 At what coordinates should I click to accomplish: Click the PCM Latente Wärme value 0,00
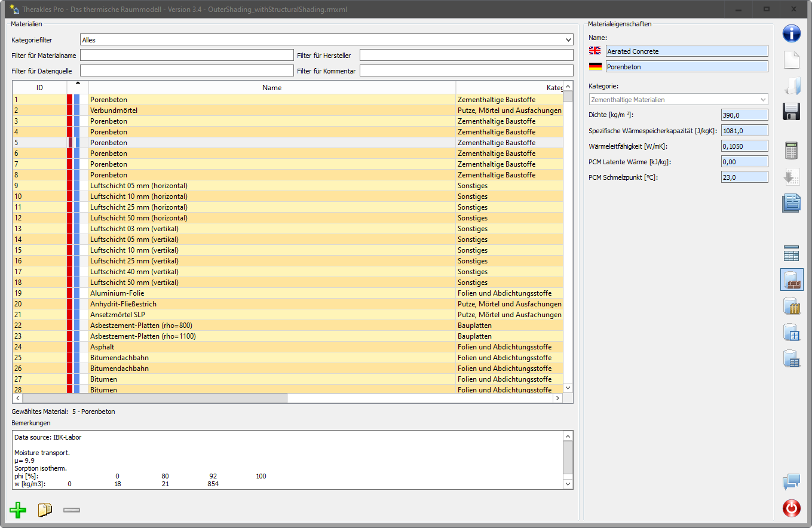(744, 162)
